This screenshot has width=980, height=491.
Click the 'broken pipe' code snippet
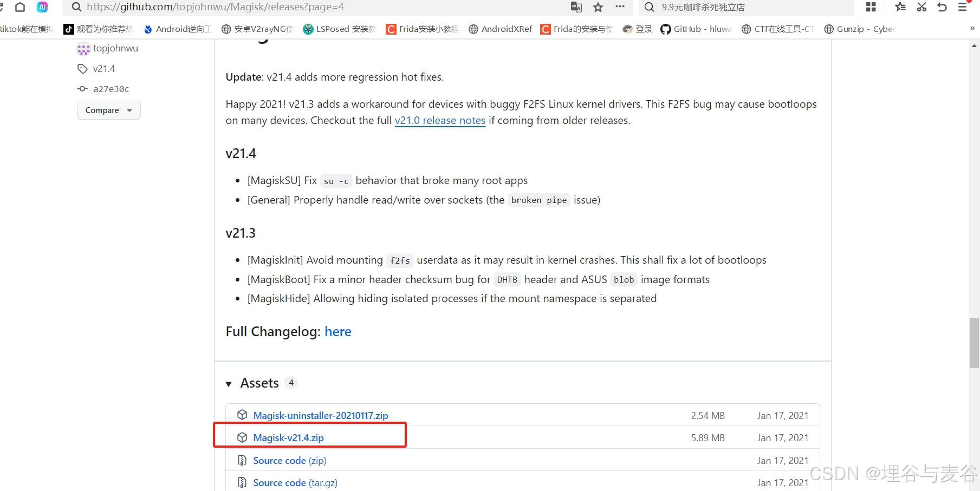[x=539, y=200]
